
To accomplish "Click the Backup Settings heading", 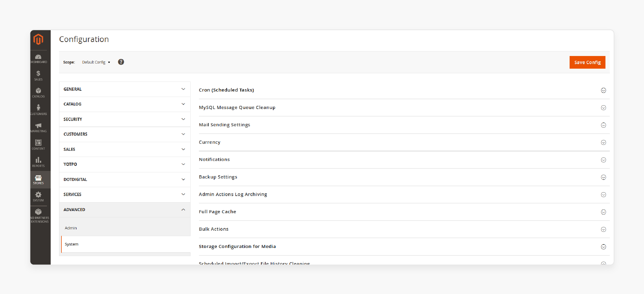I will (218, 177).
